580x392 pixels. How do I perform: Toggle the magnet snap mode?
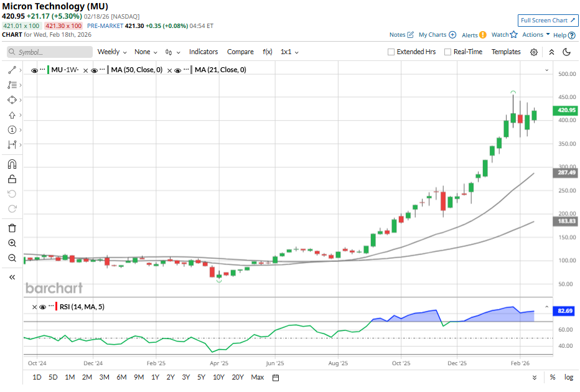point(12,164)
